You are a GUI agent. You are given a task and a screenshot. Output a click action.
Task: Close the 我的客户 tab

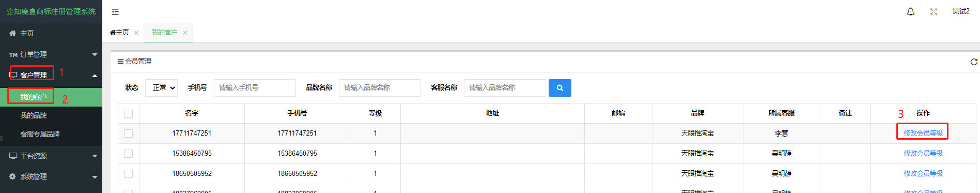click(x=185, y=33)
